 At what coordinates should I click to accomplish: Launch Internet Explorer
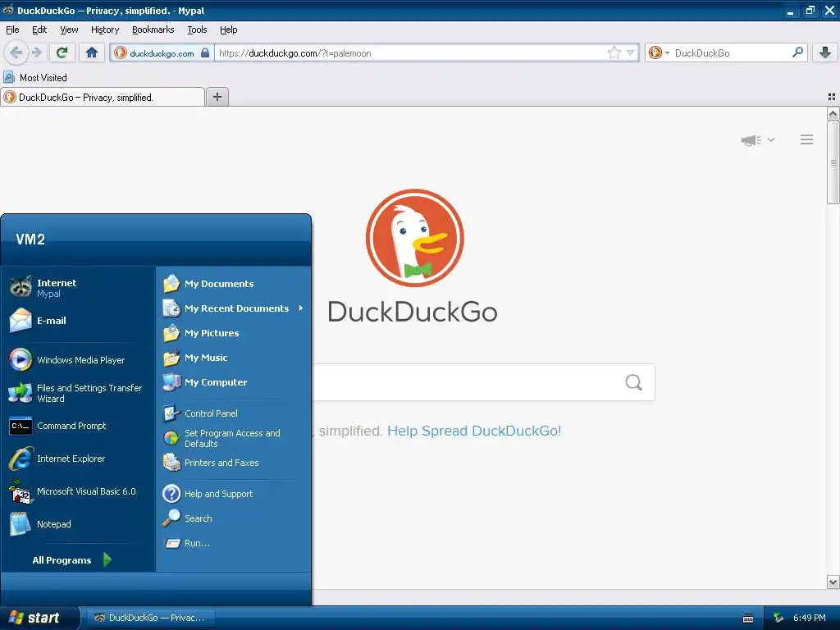tap(78, 459)
